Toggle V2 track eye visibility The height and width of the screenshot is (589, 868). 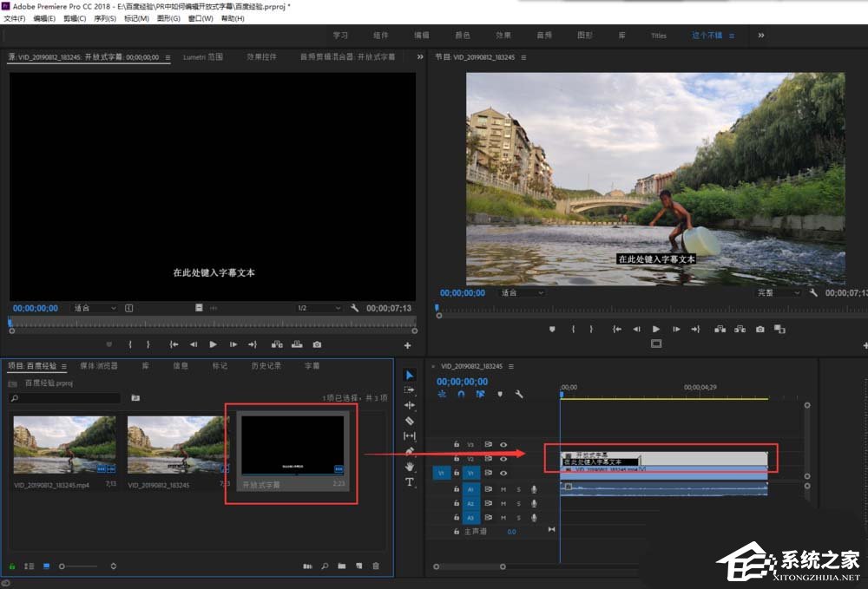coord(503,459)
